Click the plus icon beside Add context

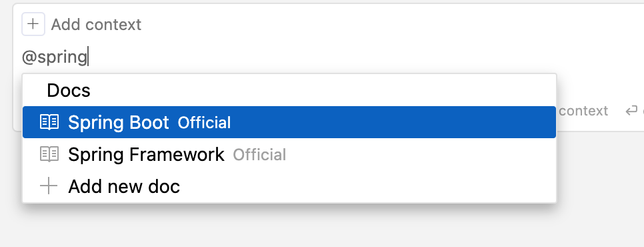33,24
